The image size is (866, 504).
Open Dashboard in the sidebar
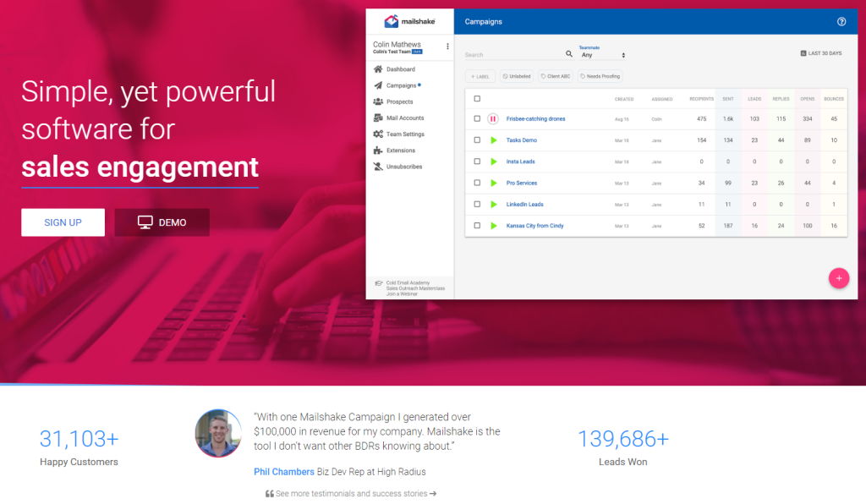pyautogui.click(x=394, y=69)
